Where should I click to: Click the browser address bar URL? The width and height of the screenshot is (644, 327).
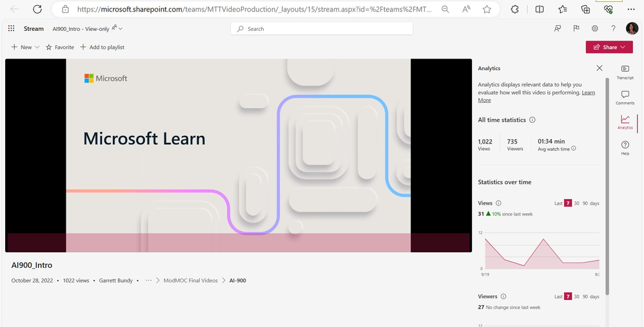(254, 9)
